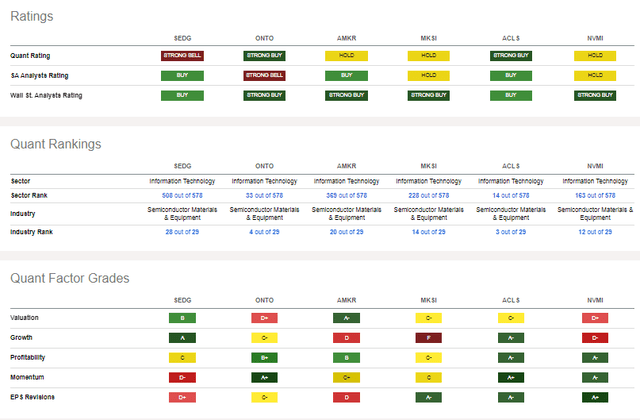Viewport: 640px width, 420px height.
Task: Click SEDG Quant Rating Strong Sell badge
Action: (182, 56)
